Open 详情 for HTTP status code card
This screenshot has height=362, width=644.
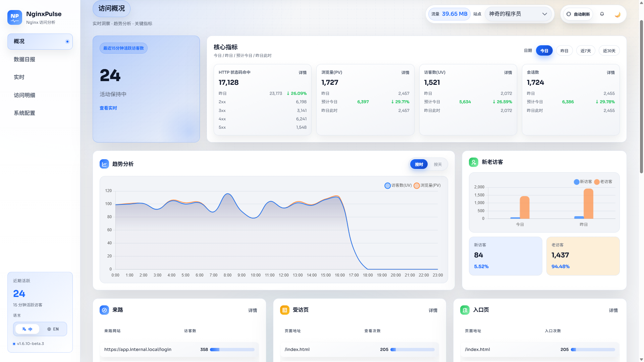(303, 72)
